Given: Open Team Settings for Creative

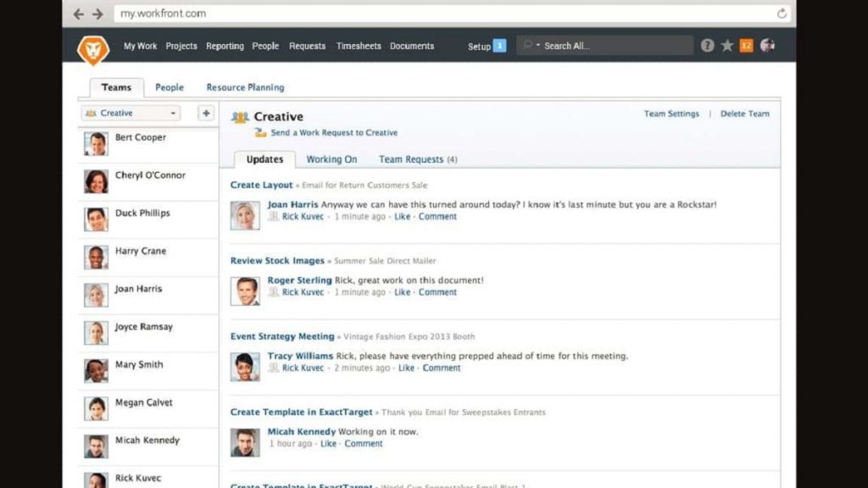Looking at the screenshot, I should click(671, 113).
